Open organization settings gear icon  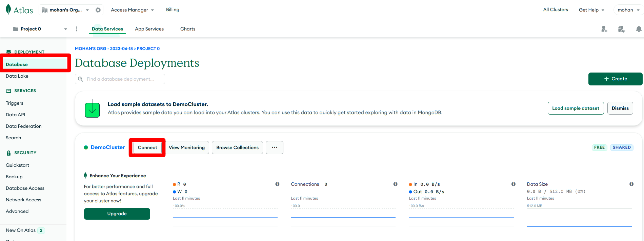tap(98, 10)
